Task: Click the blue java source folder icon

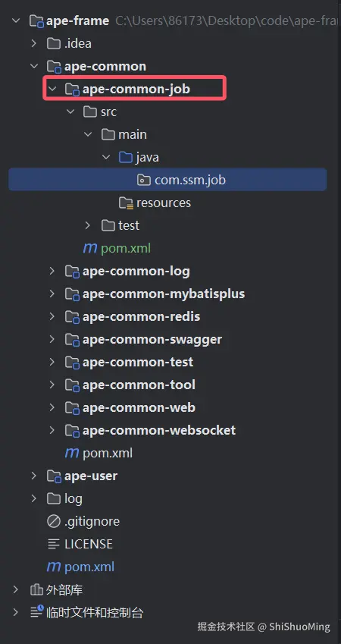Action: [x=126, y=157]
